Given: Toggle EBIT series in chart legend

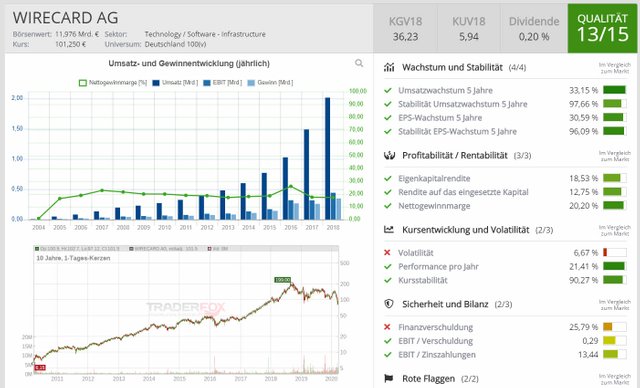Looking at the screenshot, I should click(x=222, y=83).
